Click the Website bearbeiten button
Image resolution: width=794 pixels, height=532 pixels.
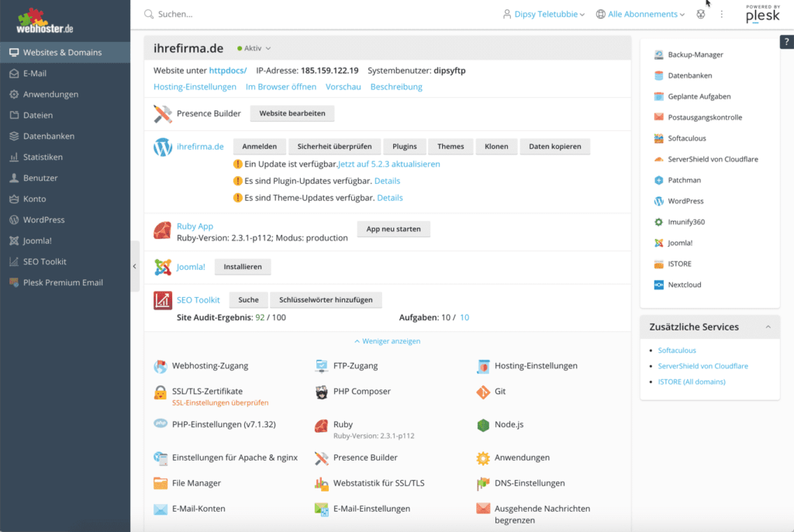(x=292, y=113)
